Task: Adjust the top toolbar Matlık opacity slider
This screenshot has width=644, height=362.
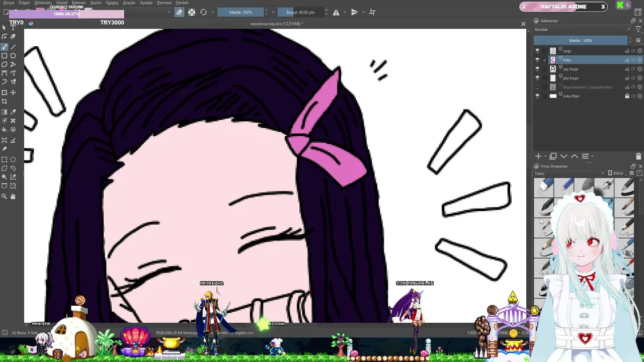Action: coord(241,12)
